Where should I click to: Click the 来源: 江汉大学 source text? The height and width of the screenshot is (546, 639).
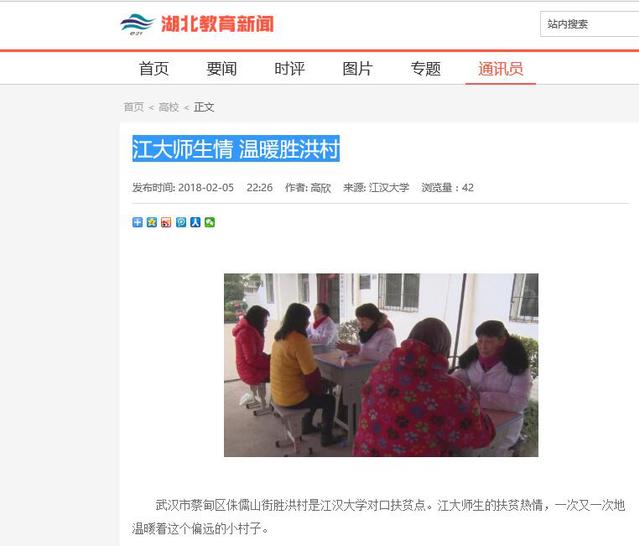pos(376,187)
